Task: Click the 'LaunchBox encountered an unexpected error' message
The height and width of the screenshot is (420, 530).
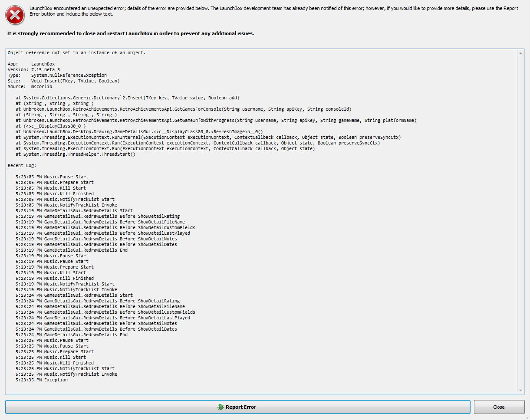Action: pyautogui.click(x=273, y=11)
